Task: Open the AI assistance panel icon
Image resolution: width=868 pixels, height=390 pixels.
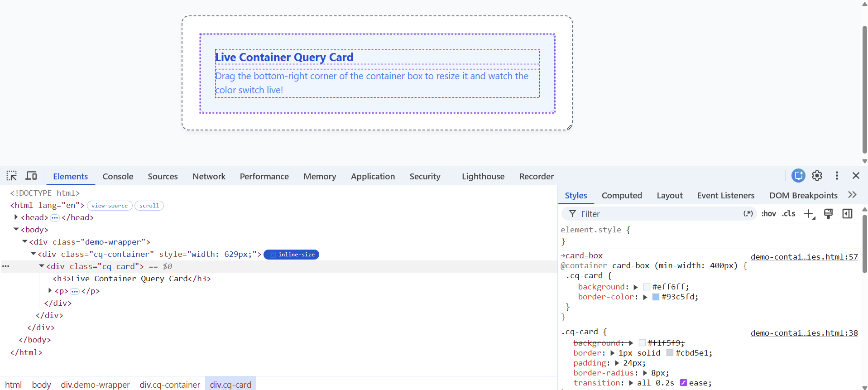Action: 798,176
